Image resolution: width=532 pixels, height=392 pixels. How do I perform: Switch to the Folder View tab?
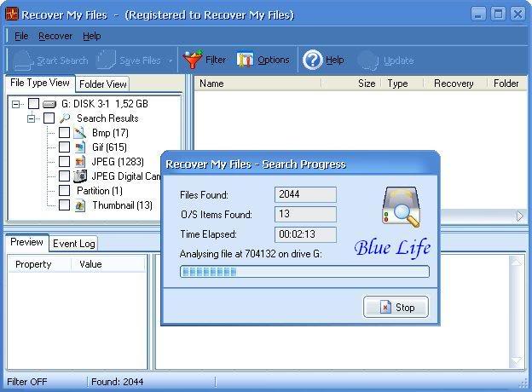[x=102, y=84]
